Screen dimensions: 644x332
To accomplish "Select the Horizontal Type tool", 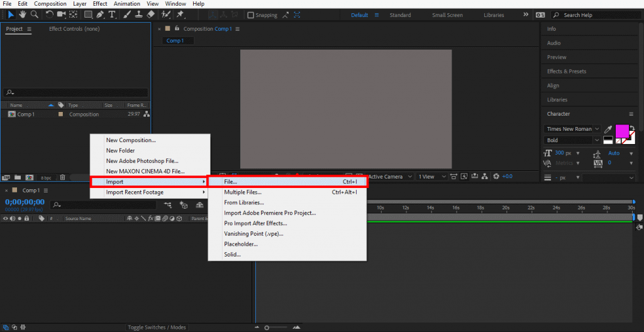I will tap(112, 15).
